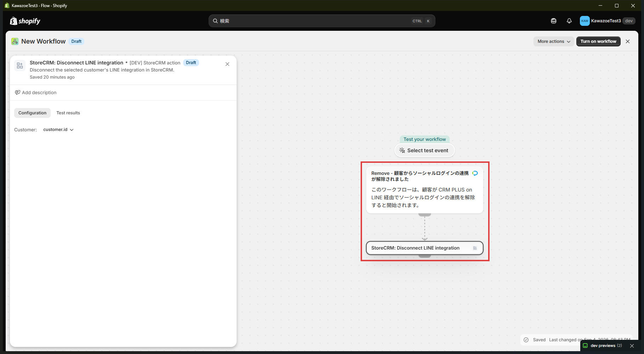This screenshot has height=354, width=644.
Task: Click the search magnifier icon
Action: tap(215, 21)
